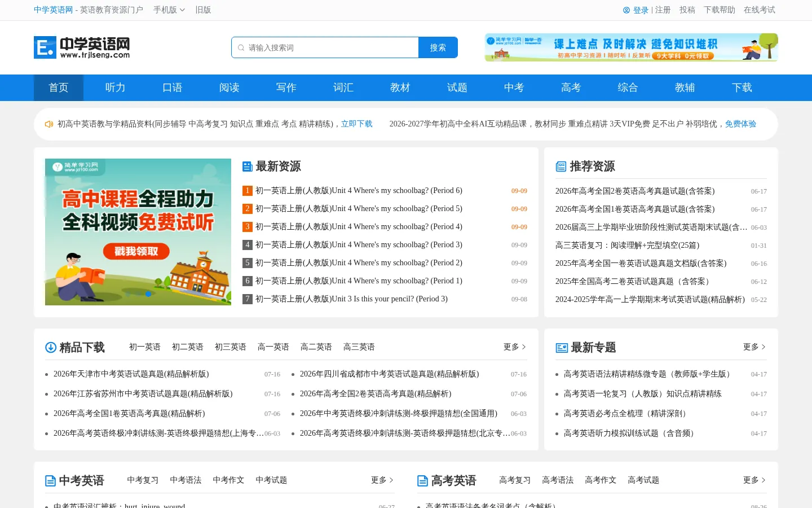Click the 最新资源 section icon
The height and width of the screenshot is (508, 812).
247,167
